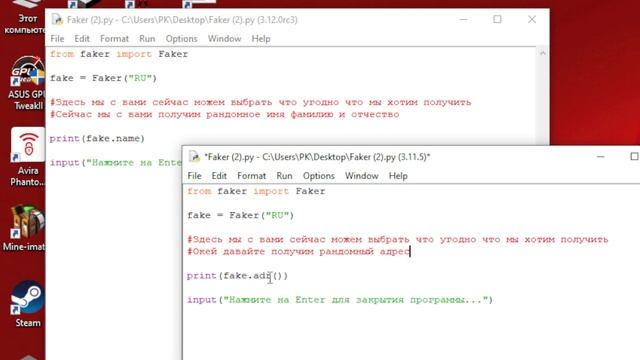640x360 pixels.
Task: Open Options menu in back 3.12.0rc3 window
Action: 181,39
